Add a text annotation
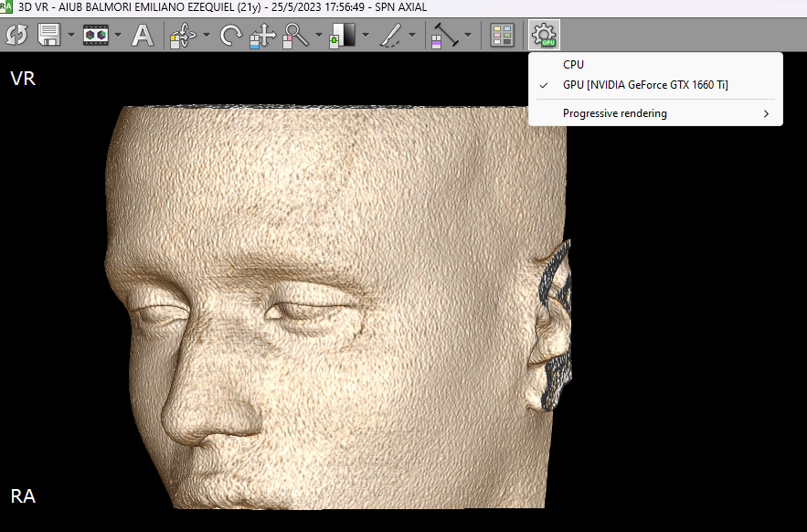807x532 pixels. pyautogui.click(x=143, y=35)
